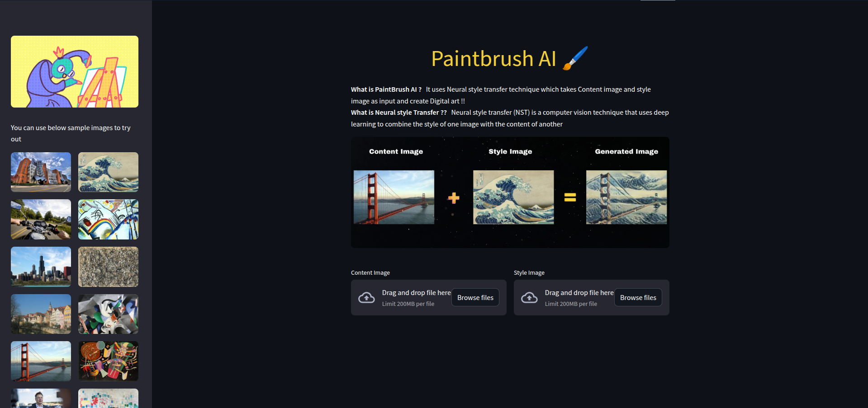This screenshot has width=868, height=408.
Task: Select the motorcycle road sample image
Action: pyautogui.click(x=41, y=219)
